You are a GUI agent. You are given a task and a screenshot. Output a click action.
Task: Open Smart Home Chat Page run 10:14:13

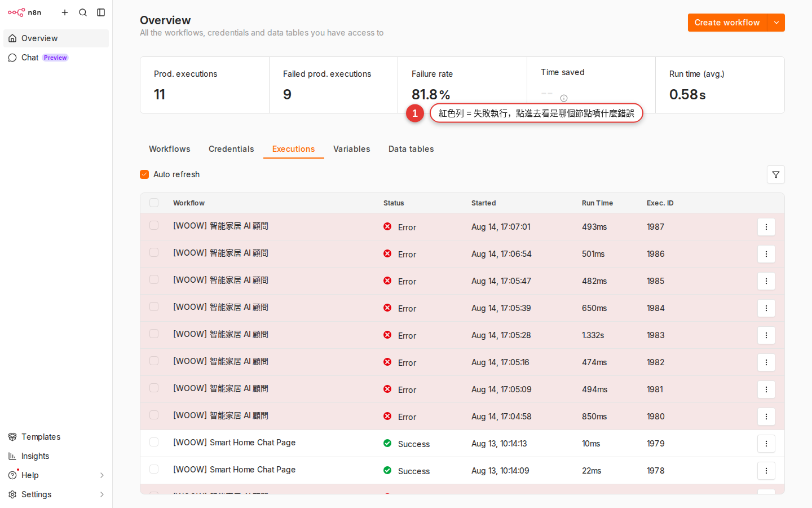462,444
